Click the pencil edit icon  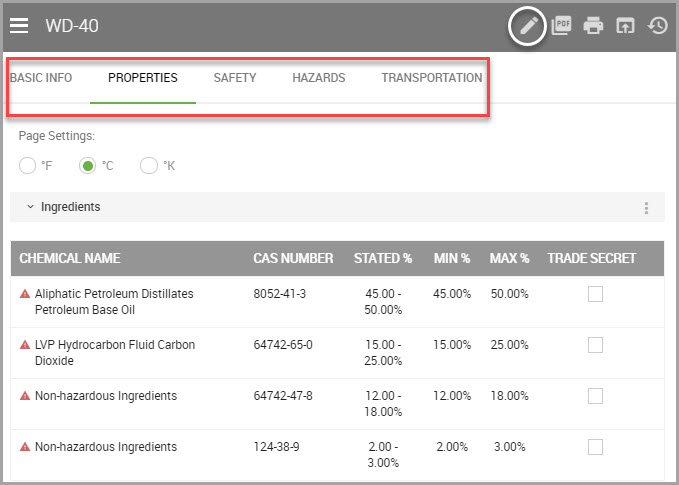528,26
